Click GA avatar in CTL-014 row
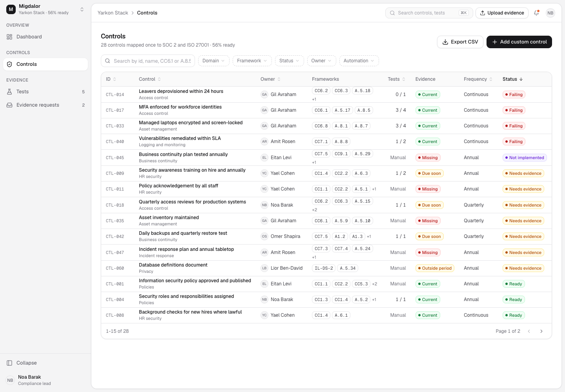Viewport: 565px width, 392px height. pos(264,94)
